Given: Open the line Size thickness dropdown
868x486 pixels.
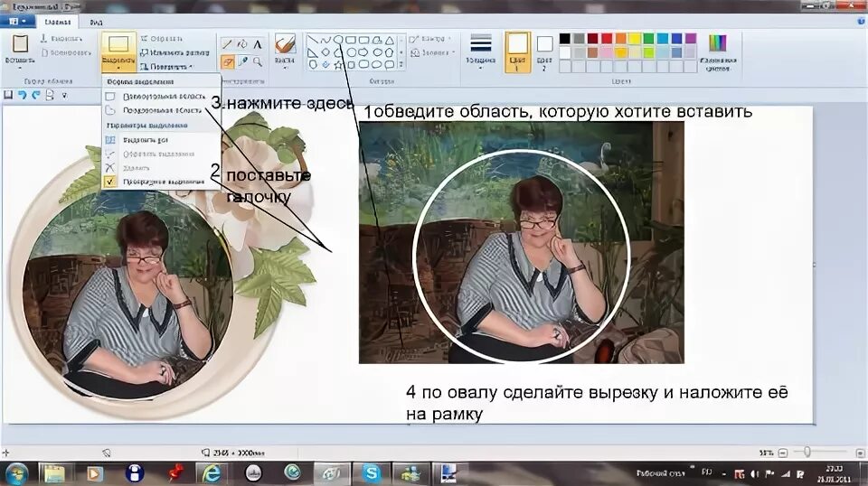Looking at the screenshot, I should [x=480, y=52].
